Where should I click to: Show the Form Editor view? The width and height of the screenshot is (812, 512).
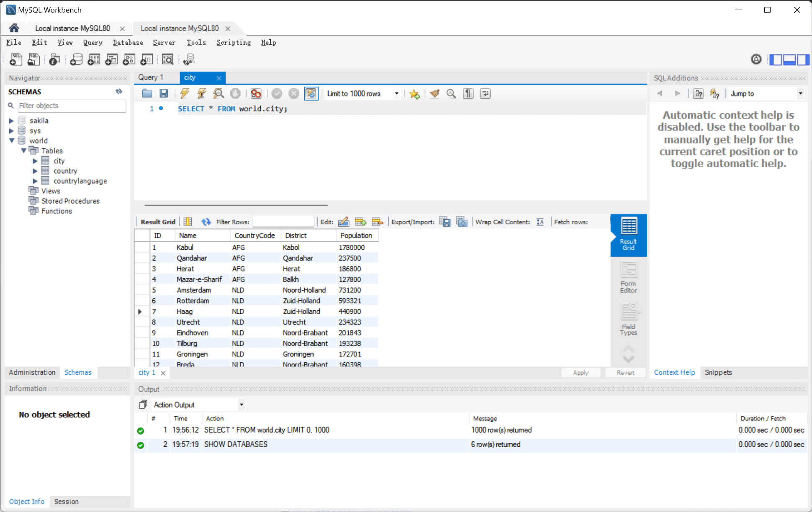coord(629,278)
